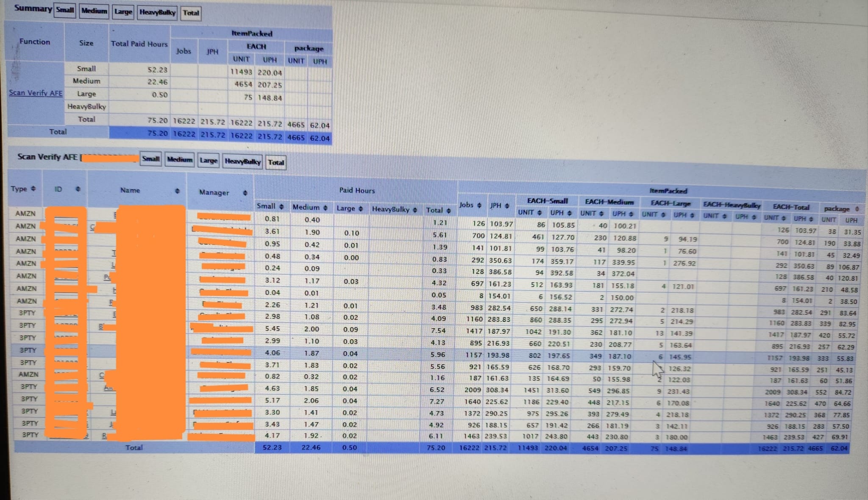The image size is (868, 500).
Task: Sort EACH-Large UPH column arrows
Action: (692, 215)
